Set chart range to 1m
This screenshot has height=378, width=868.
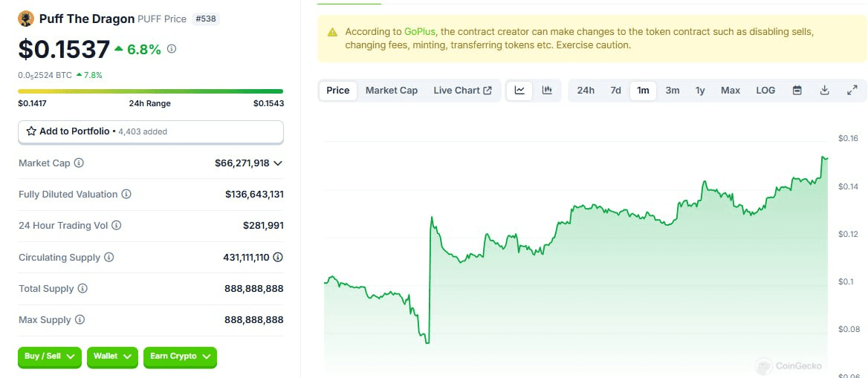[643, 90]
